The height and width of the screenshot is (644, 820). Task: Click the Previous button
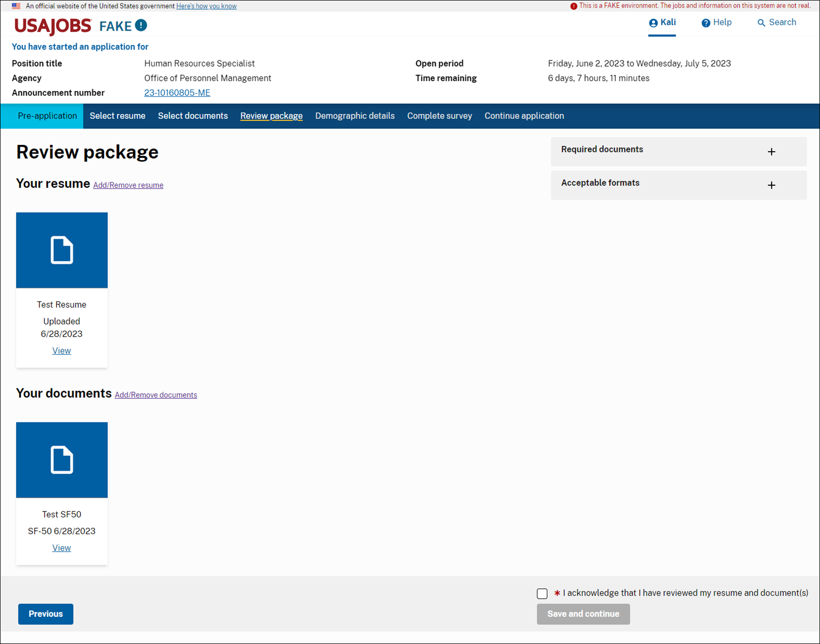(x=46, y=614)
